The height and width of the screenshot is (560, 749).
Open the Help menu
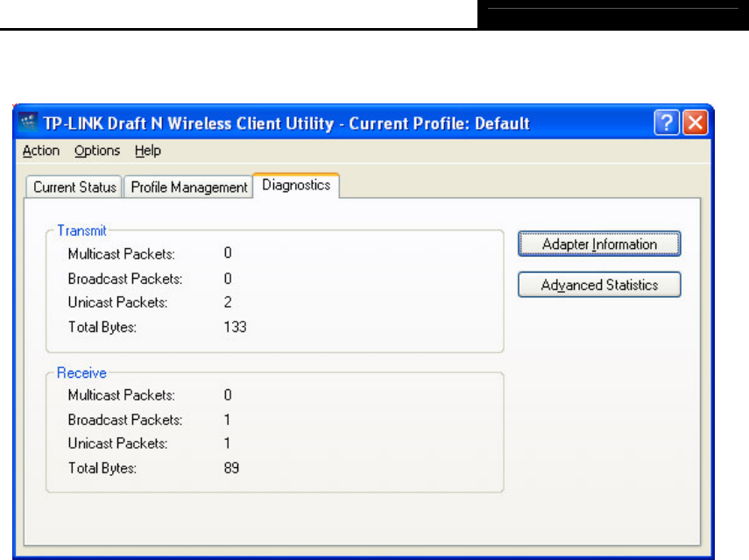coord(147,151)
